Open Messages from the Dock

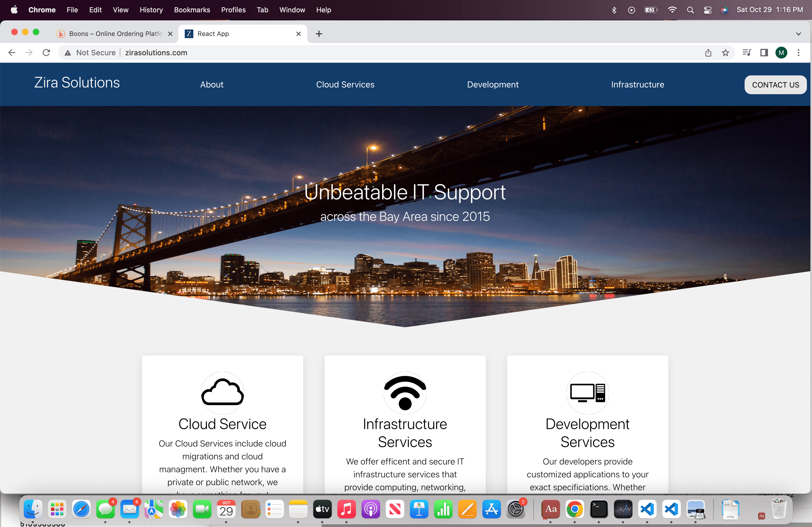click(x=106, y=509)
